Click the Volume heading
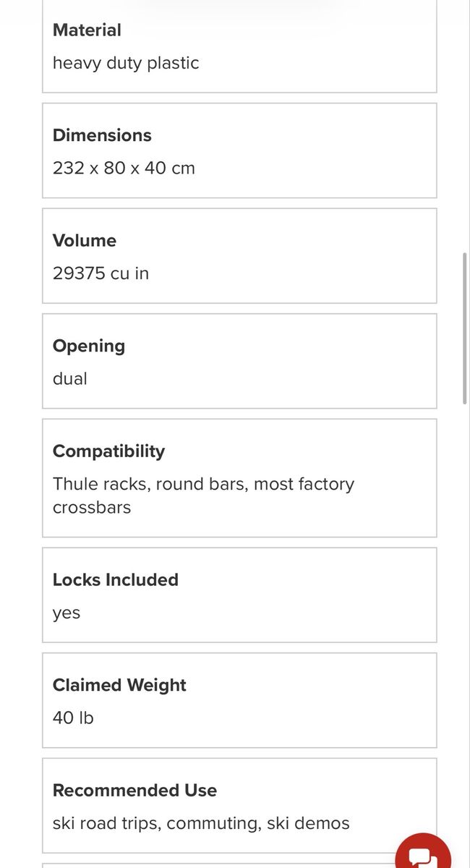 [x=85, y=240]
